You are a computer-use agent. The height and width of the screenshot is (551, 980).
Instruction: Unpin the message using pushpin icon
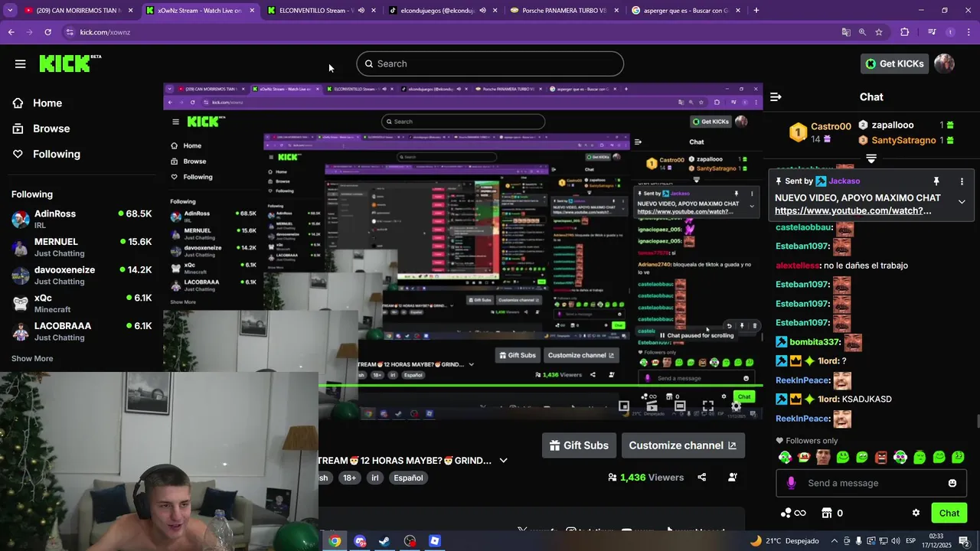click(936, 181)
